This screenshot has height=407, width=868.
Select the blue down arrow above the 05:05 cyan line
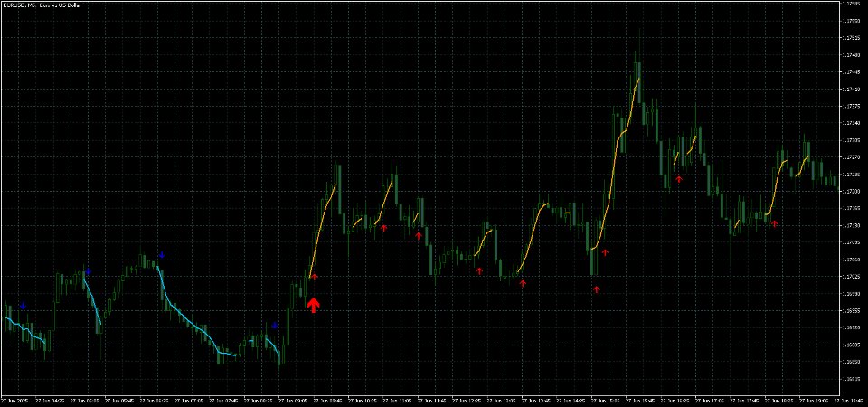coord(88,272)
